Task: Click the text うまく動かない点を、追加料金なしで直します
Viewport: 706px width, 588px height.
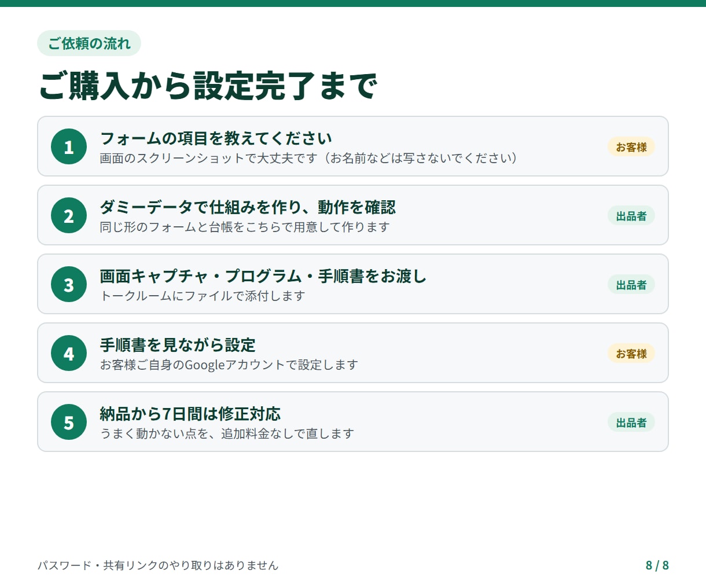Action: click(227, 433)
